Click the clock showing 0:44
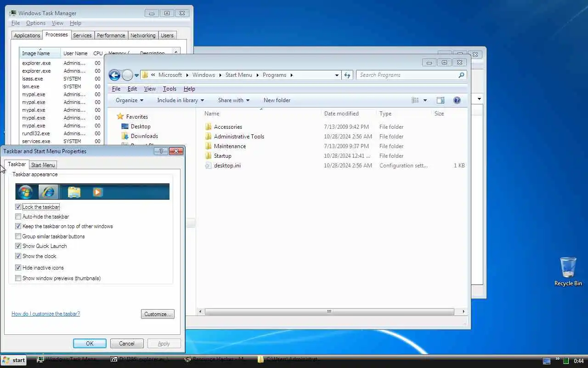The image size is (588, 368). [579, 361]
